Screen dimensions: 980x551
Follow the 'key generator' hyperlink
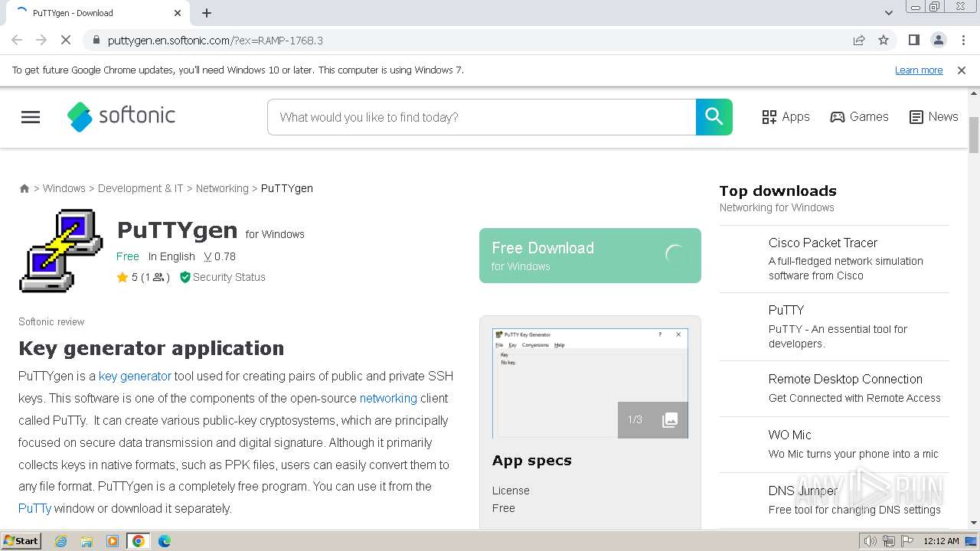(135, 376)
